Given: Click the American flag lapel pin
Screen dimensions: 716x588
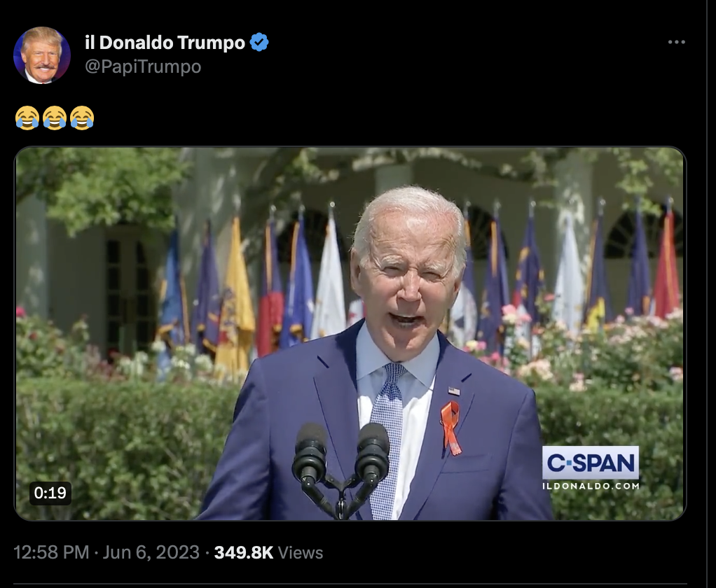Looking at the screenshot, I should pos(454,391).
